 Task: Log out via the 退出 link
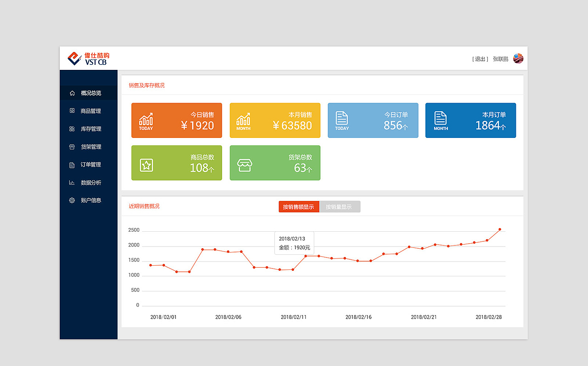point(480,59)
